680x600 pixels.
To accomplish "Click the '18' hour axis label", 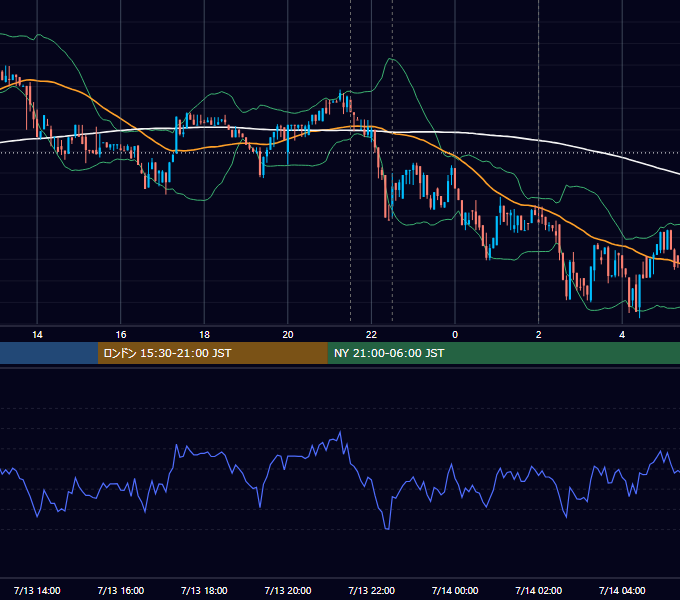I will (x=204, y=335).
